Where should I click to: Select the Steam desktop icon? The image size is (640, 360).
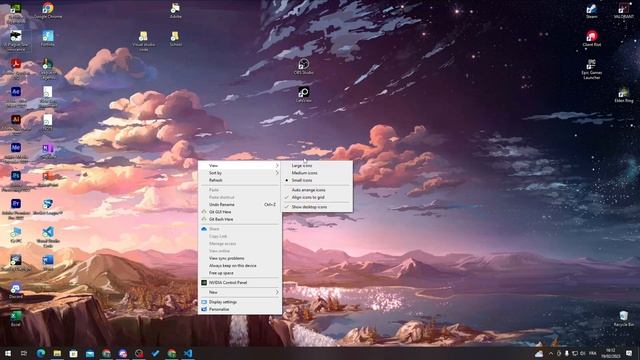coord(592,11)
